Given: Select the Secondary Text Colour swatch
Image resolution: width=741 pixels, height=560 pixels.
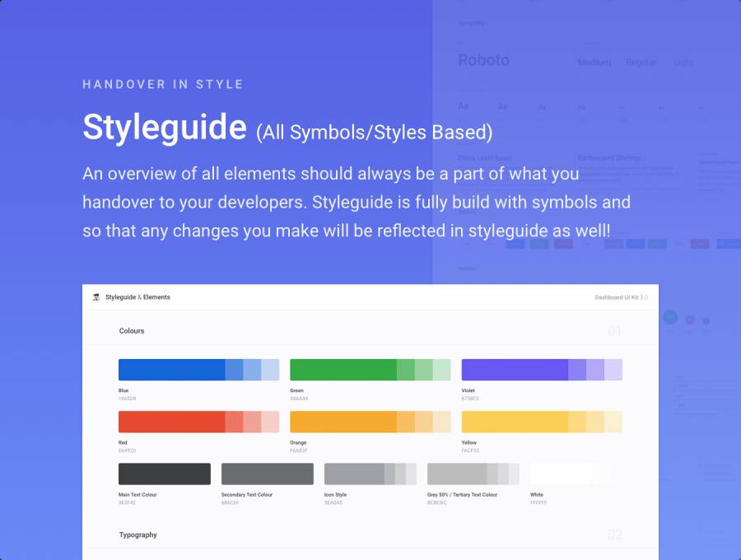Looking at the screenshot, I should click(267, 474).
